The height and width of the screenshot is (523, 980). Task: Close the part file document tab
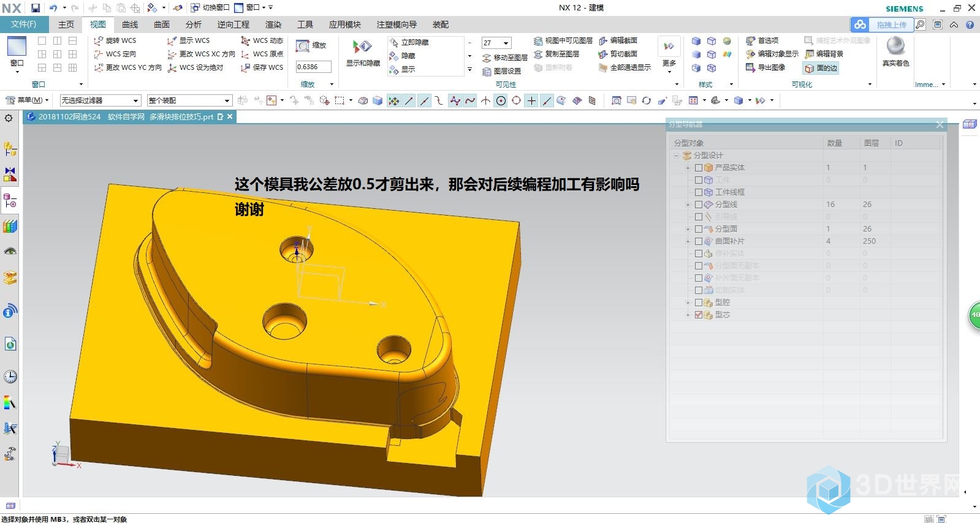(230, 116)
